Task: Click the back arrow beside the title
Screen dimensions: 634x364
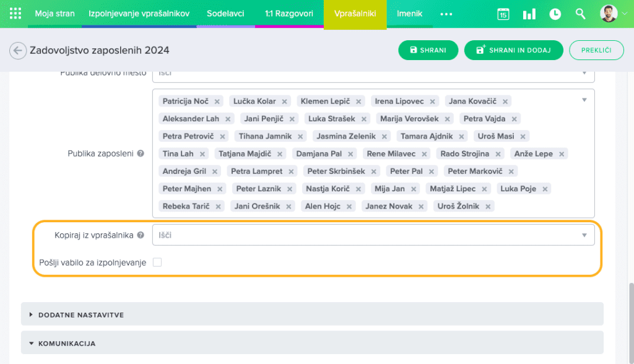Action: click(x=18, y=51)
